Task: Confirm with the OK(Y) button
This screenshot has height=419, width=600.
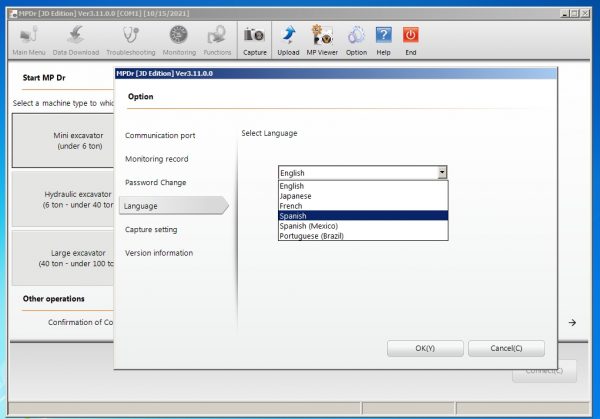Action: tap(425, 348)
